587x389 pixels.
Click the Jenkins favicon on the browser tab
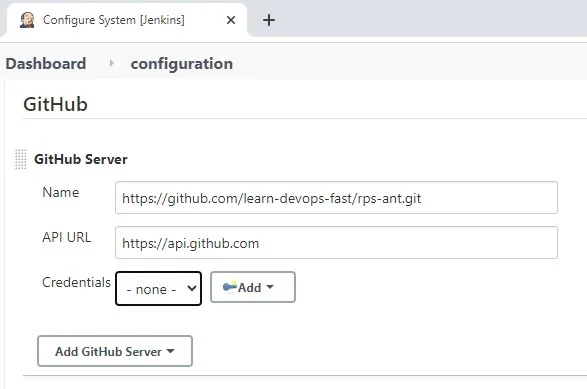pos(27,20)
